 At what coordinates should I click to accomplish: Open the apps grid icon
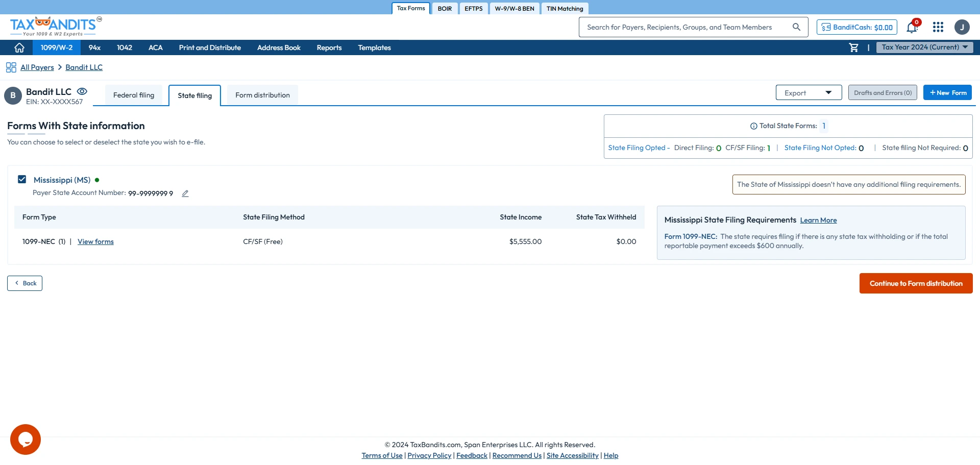[938, 27]
